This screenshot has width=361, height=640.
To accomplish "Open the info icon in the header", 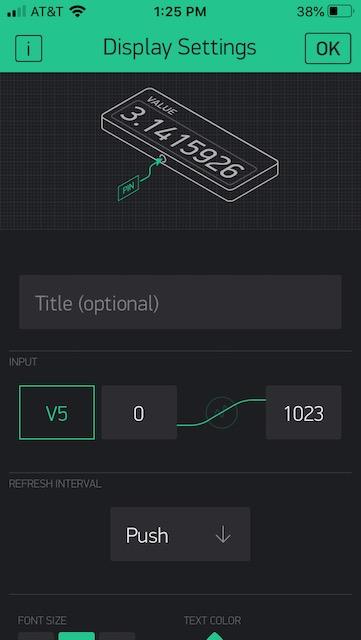I will pos(29,49).
